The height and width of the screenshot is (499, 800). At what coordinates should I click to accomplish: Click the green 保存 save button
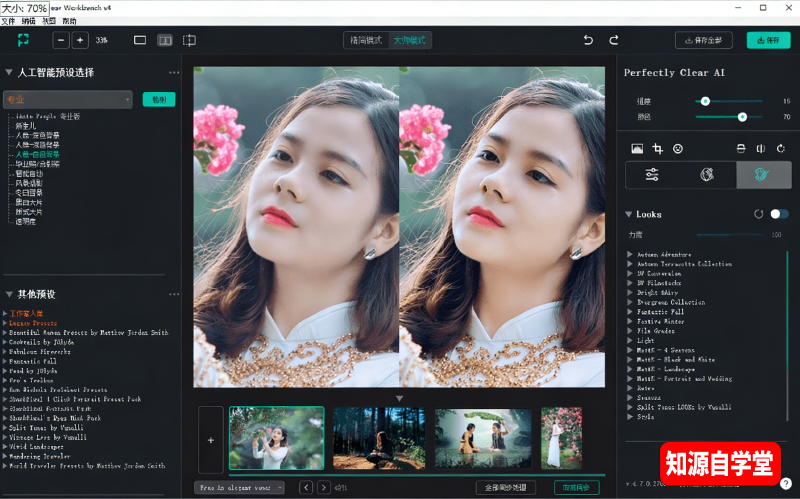click(x=768, y=40)
